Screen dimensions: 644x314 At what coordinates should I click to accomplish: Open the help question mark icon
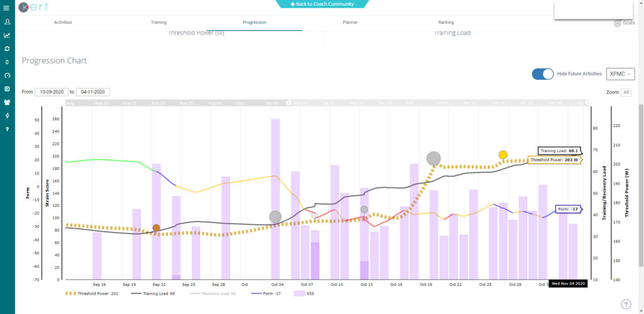pos(6,129)
